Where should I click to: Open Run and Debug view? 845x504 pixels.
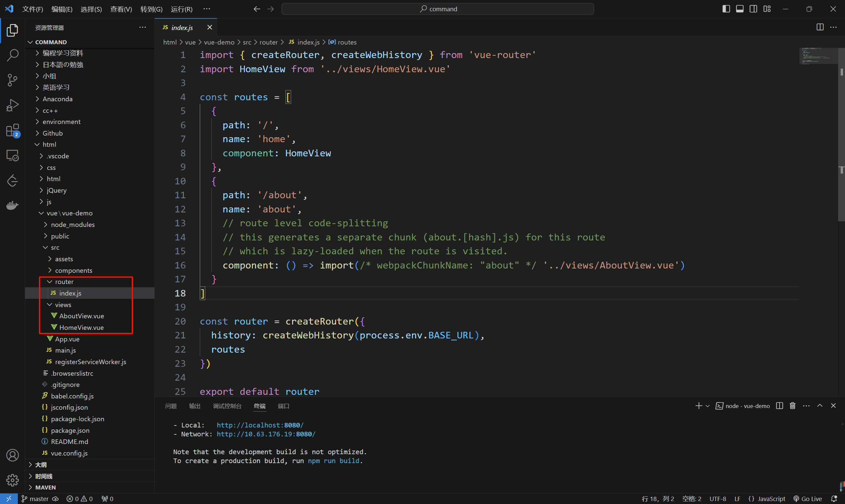click(x=13, y=105)
